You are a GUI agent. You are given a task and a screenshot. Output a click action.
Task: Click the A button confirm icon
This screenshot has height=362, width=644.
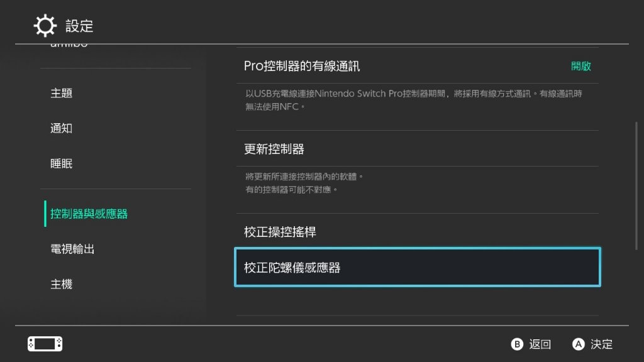pos(579,344)
